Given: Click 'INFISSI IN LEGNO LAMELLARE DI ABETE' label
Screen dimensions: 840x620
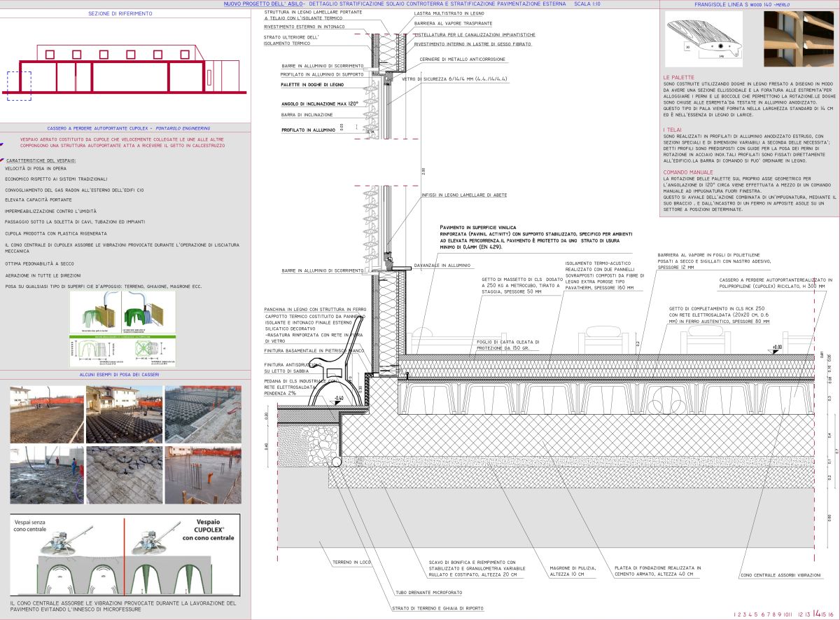Looking at the screenshot, I should click(464, 195).
